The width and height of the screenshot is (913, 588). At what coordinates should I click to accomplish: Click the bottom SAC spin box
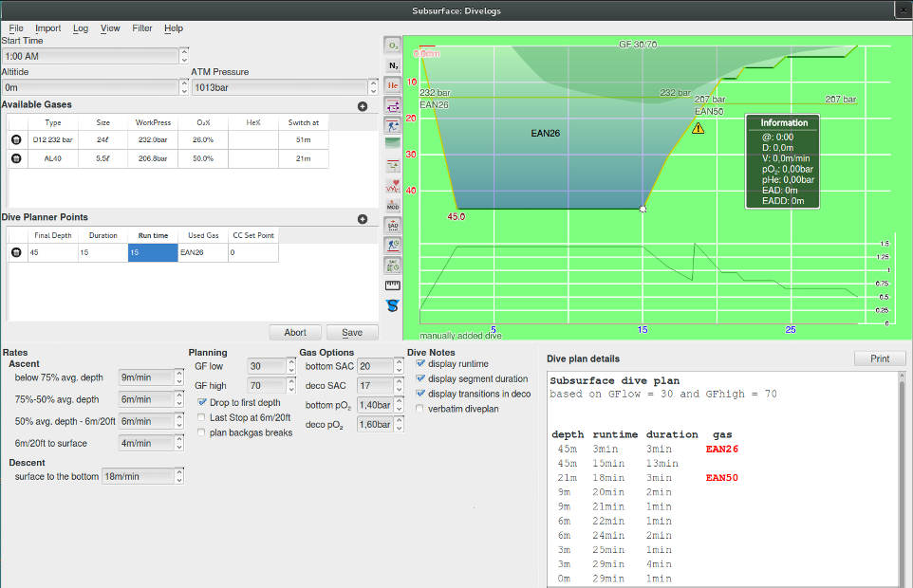(x=381, y=366)
